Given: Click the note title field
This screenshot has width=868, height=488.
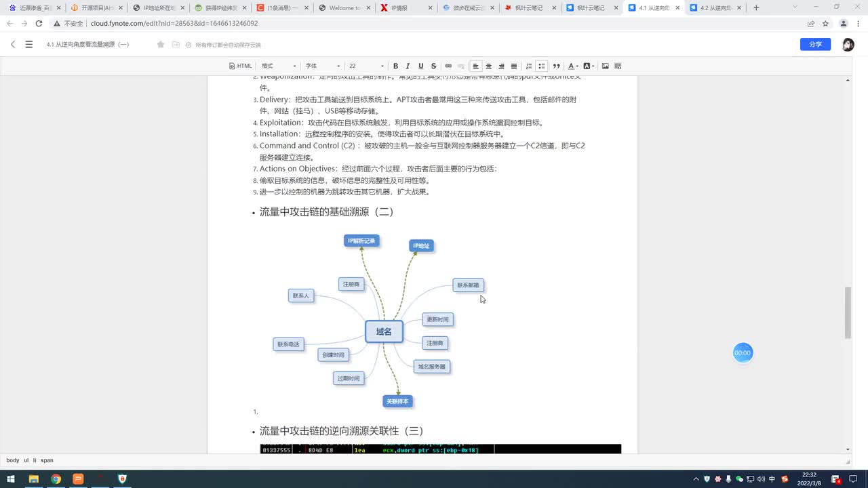Looking at the screenshot, I should 87,44.
